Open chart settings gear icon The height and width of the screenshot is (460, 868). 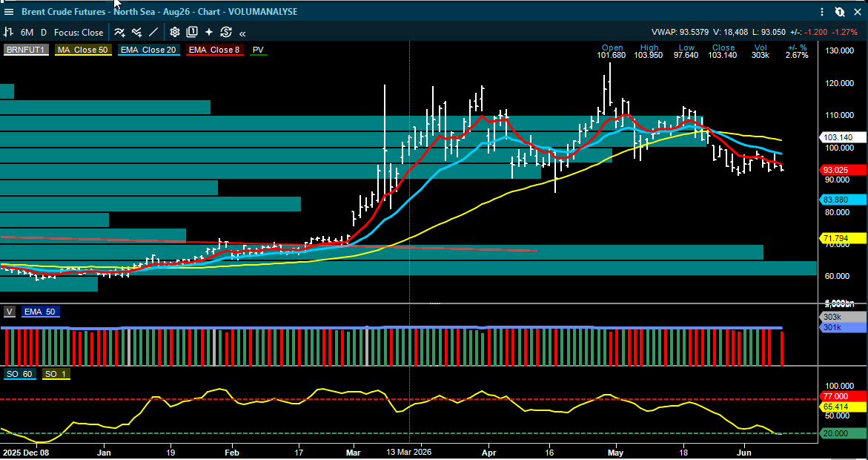(x=175, y=32)
